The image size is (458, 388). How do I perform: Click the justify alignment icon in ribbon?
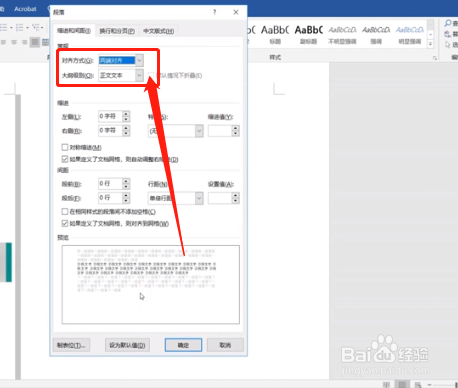click(35, 42)
